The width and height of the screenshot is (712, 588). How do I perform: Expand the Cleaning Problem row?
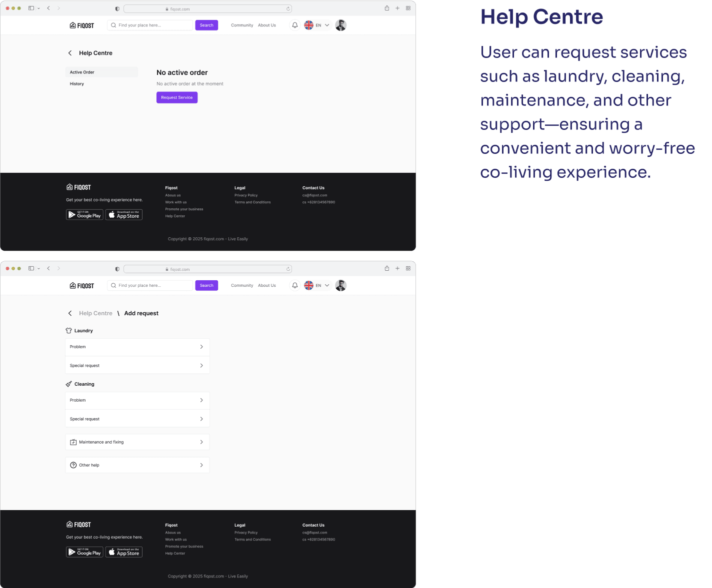point(137,400)
